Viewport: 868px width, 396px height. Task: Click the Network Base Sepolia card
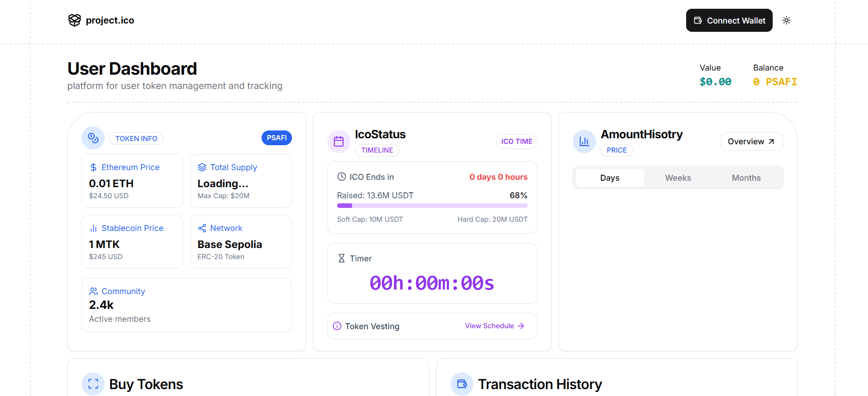241,242
